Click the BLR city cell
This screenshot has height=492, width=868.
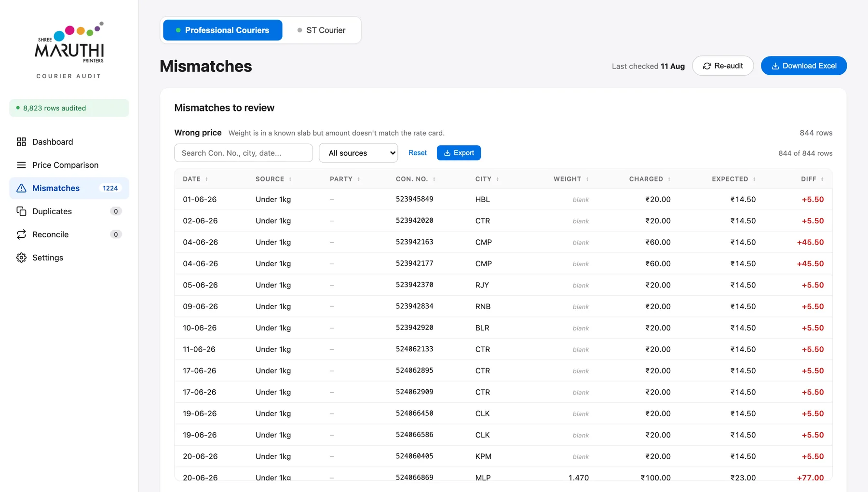coord(482,328)
